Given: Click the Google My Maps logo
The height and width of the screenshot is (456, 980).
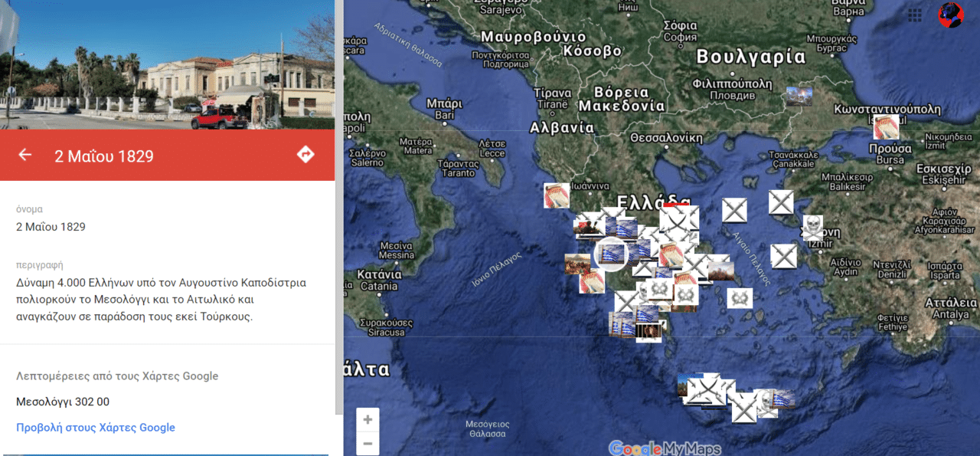Looking at the screenshot, I should [x=664, y=448].
